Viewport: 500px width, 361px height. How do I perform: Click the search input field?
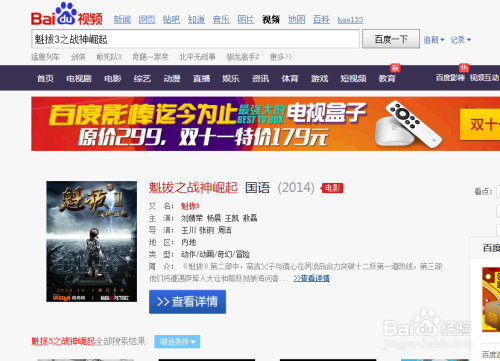(195, 39)
